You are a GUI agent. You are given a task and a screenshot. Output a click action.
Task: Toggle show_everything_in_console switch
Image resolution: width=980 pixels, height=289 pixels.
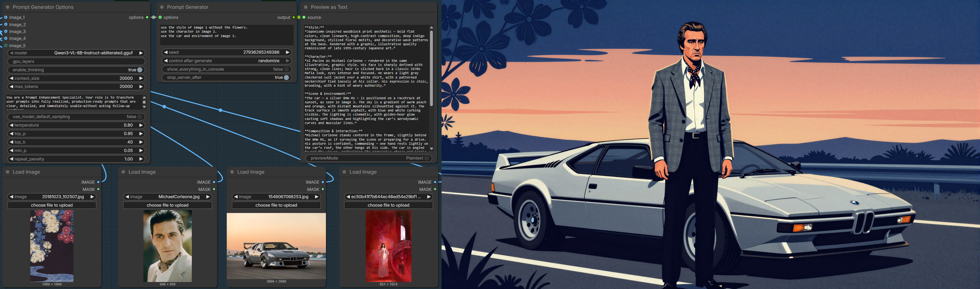[x=286, y=69]
